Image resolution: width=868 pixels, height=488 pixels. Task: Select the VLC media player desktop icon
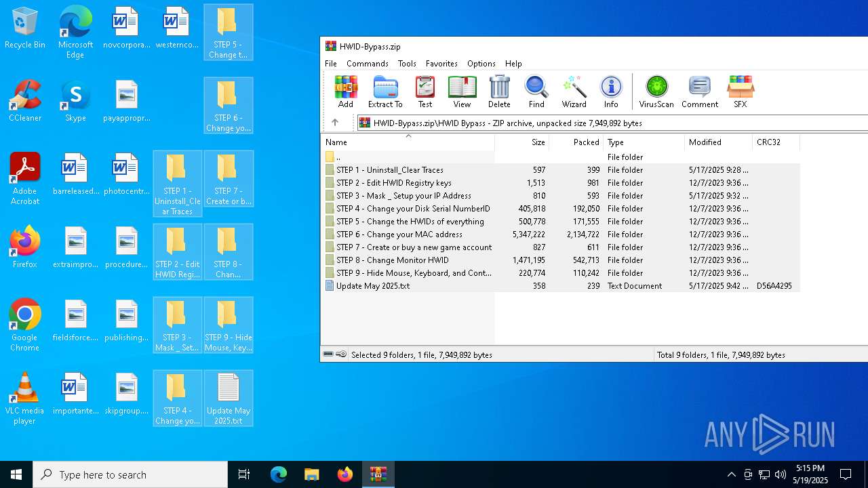pos(25,399)
